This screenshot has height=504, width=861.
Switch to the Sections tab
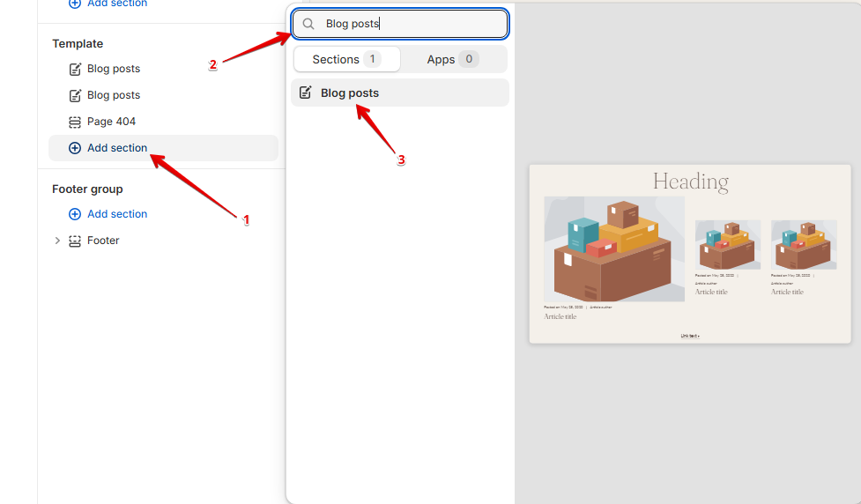[x=347, y=59]
